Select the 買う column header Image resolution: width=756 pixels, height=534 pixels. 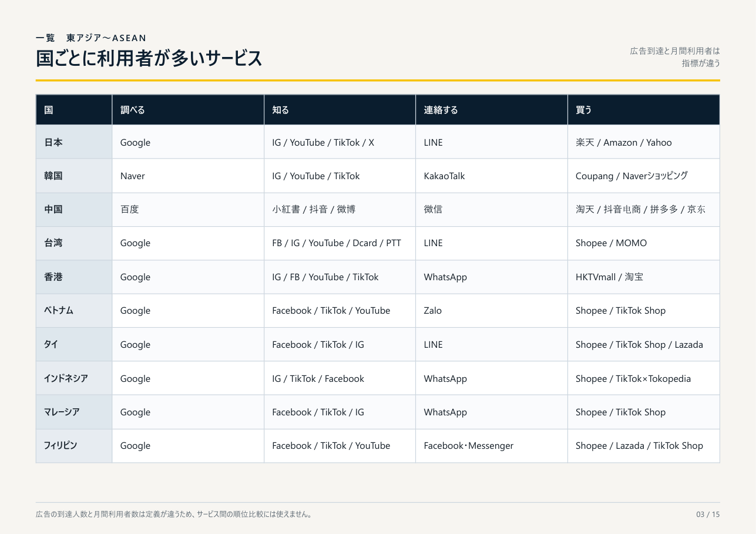pos(644,110)
